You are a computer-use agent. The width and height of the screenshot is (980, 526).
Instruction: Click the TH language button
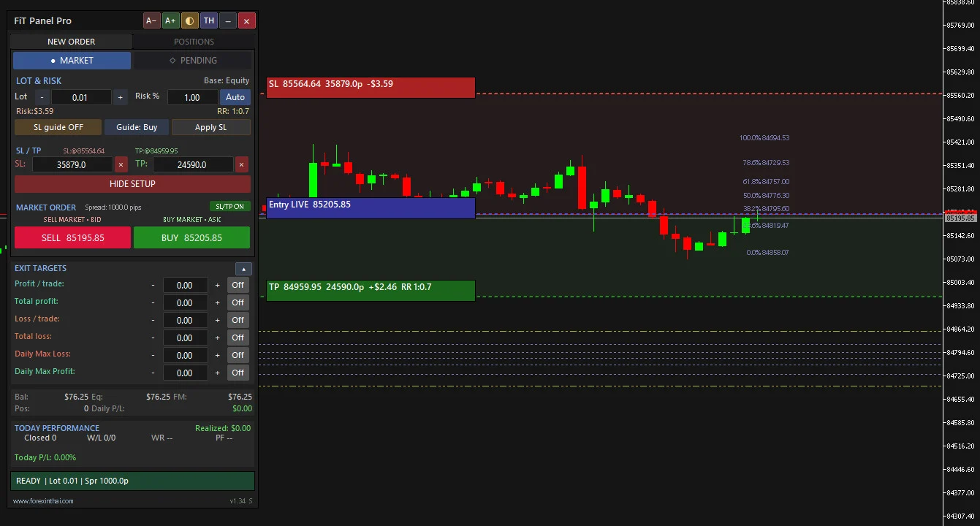tap(209, 21)
